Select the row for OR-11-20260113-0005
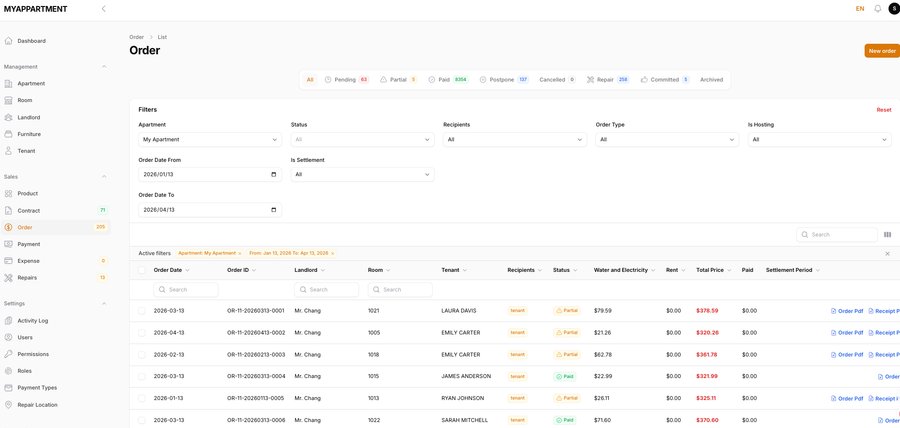Viewport: 900px width, 428px height. 142,398
